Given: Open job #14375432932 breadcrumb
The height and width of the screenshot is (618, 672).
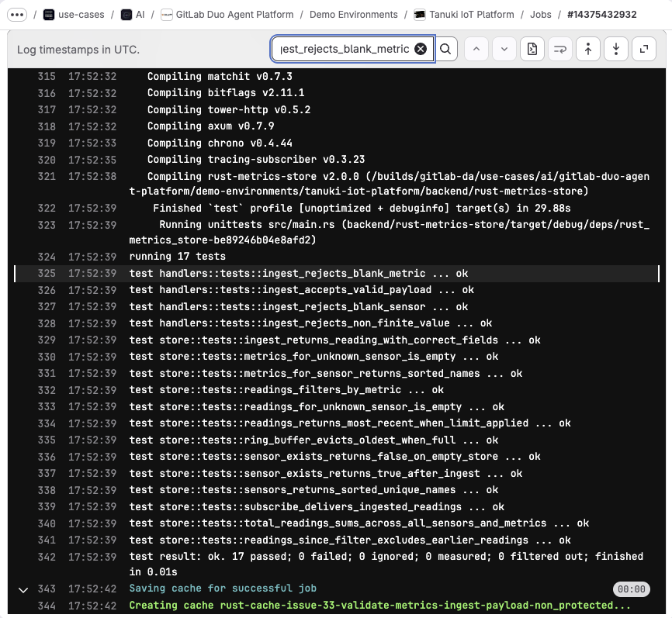Looking at the screenshot, I should pos(601,15).
